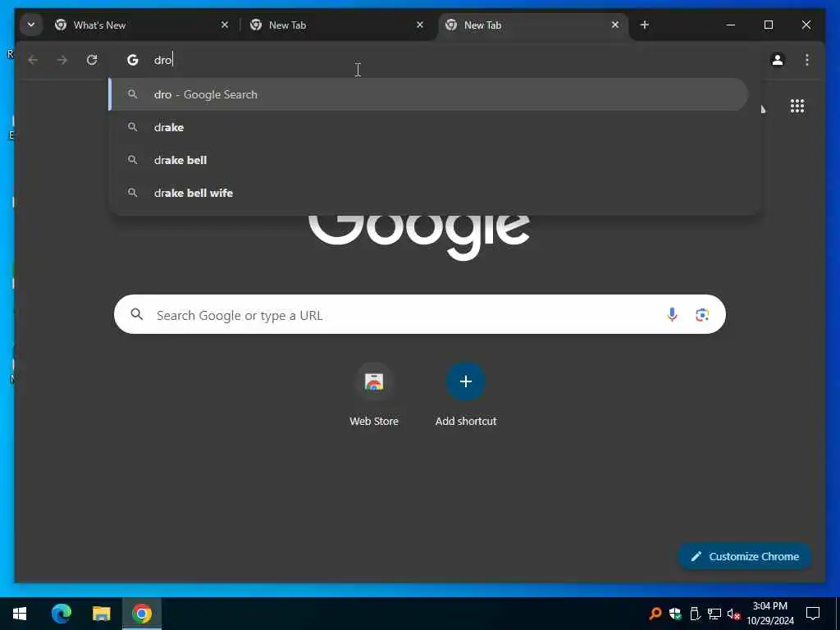Click the Google G icon in address bar
840x630 pixels.
click(132, 60)
